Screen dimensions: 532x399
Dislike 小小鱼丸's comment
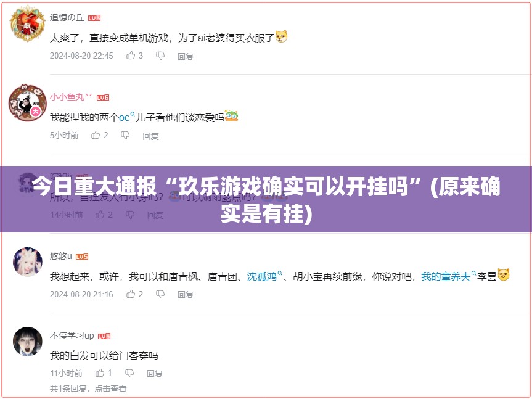pos(125,136)
